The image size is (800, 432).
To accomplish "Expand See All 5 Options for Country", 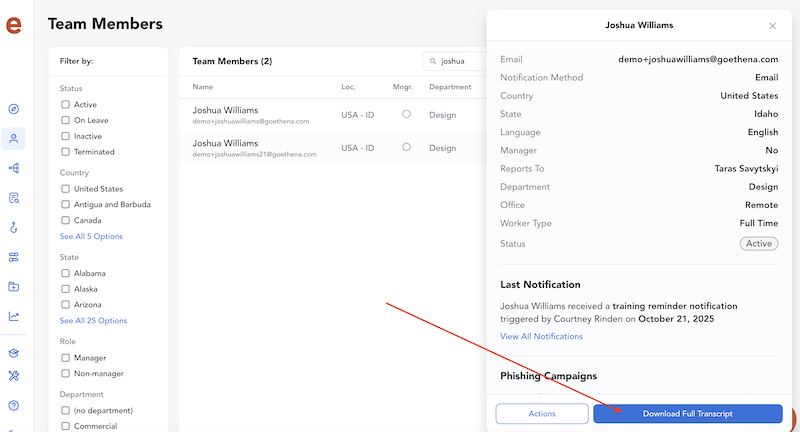I will click(93, 236).
